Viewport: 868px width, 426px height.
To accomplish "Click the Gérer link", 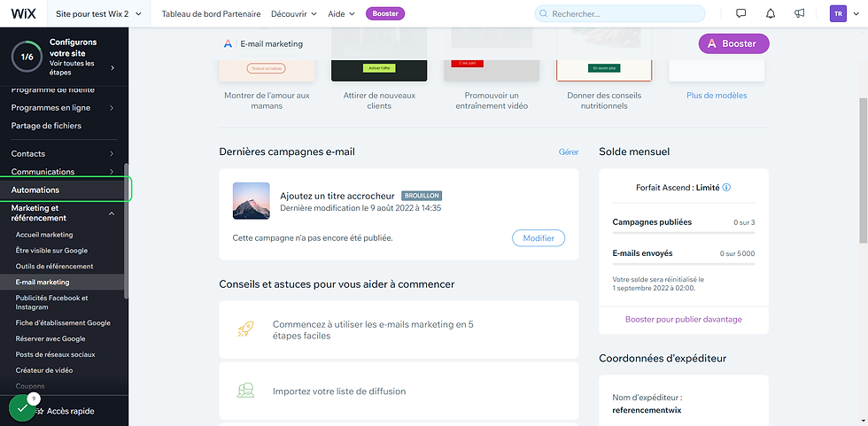I will click(x=569, y=151).
